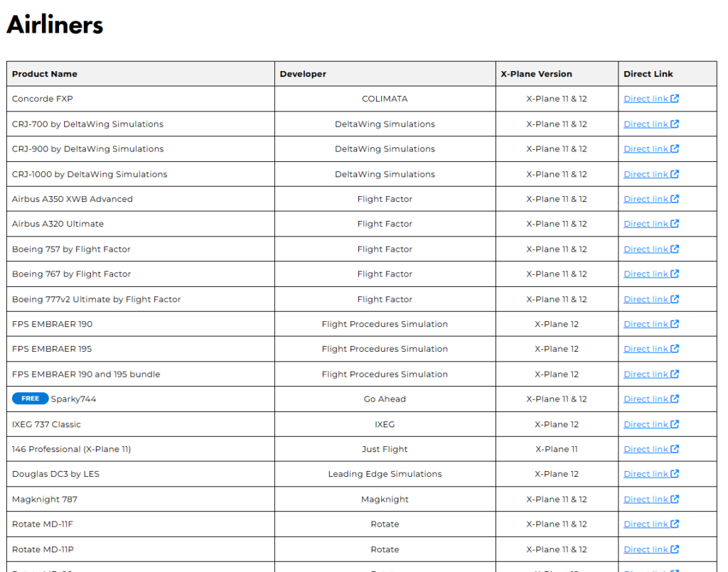Click the Just Flight developer cell

pos(385,449)
